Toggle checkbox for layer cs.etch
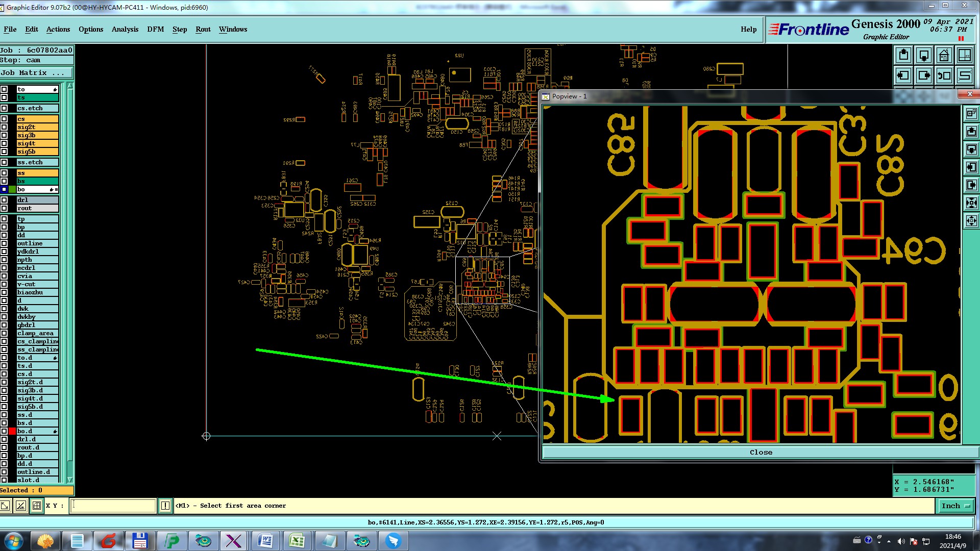Screen dimensions: 980x551 pos(4,108)
